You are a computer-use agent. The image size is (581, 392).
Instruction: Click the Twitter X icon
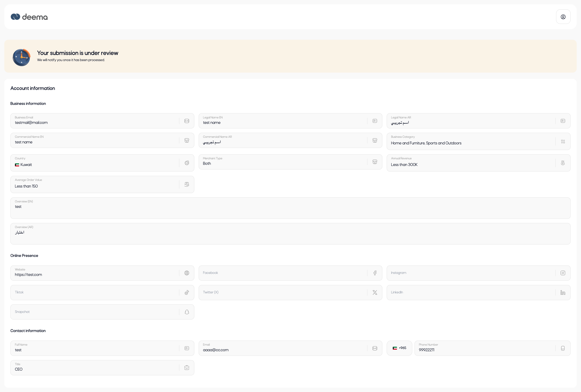coord(375,292)
